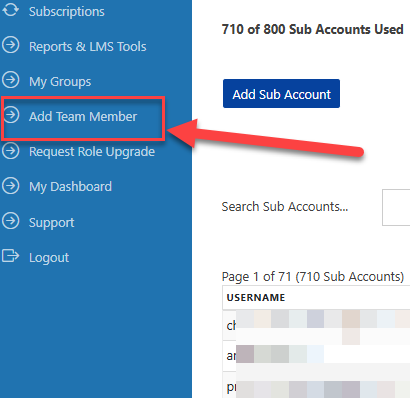
Task: Click the arrow icon beside Add Team Member
Action: (x=11, y=115)
